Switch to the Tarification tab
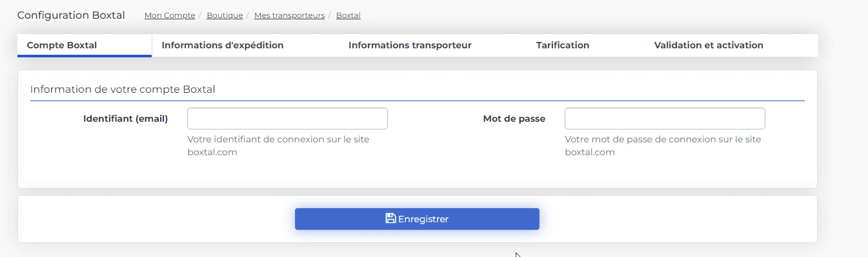This screenshot has height=257, width=868. click(x=563, y=45)
